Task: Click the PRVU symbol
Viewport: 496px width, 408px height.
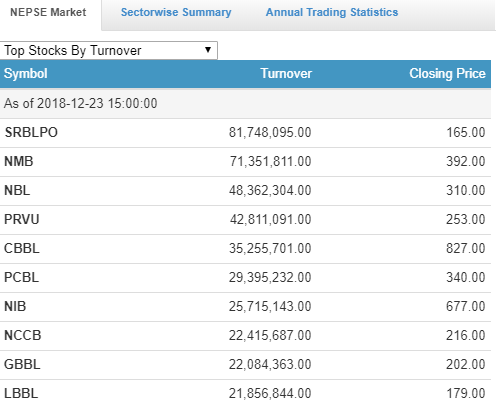Action: (22, 220)
